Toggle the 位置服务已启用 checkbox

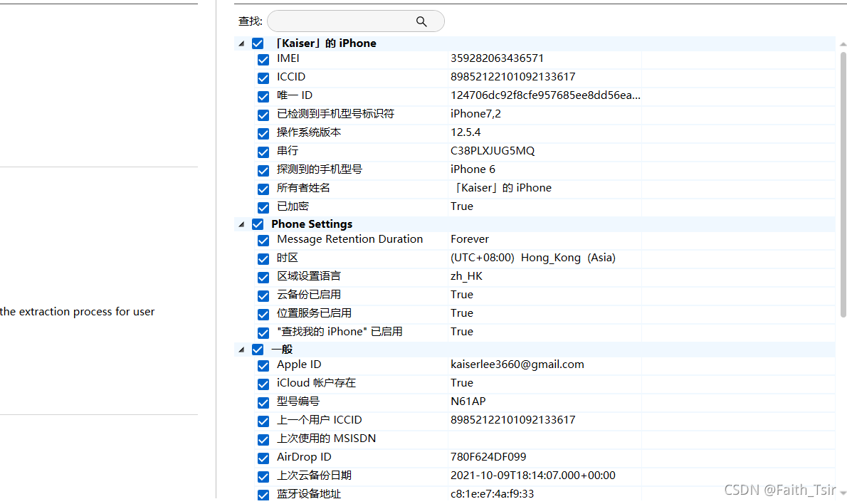click(263, 315)
